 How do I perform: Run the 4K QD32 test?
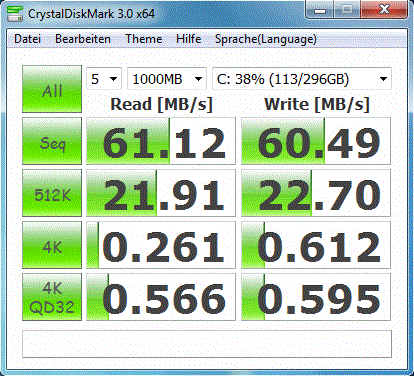click(x=52, y=297)
